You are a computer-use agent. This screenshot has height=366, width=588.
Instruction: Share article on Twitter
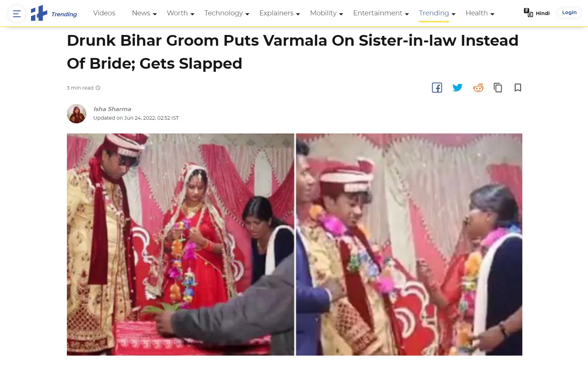pos(457,88)
